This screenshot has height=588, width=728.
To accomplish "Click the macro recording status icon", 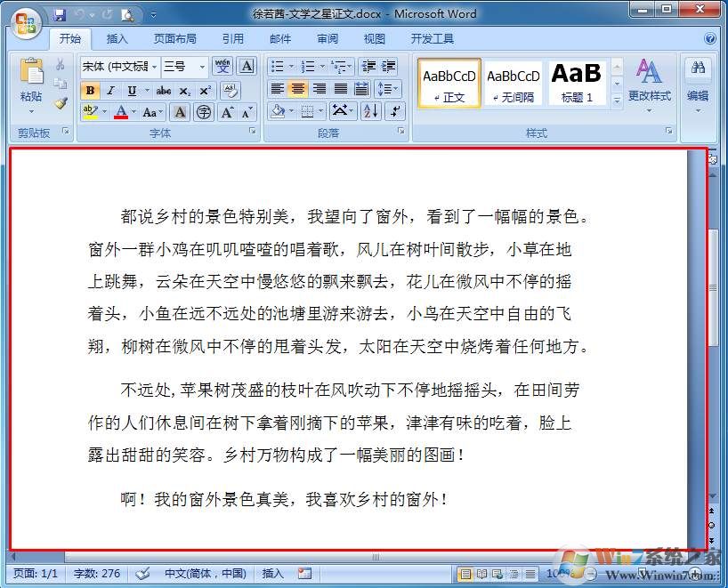I will pyautogui.click(x=304, y=573).
